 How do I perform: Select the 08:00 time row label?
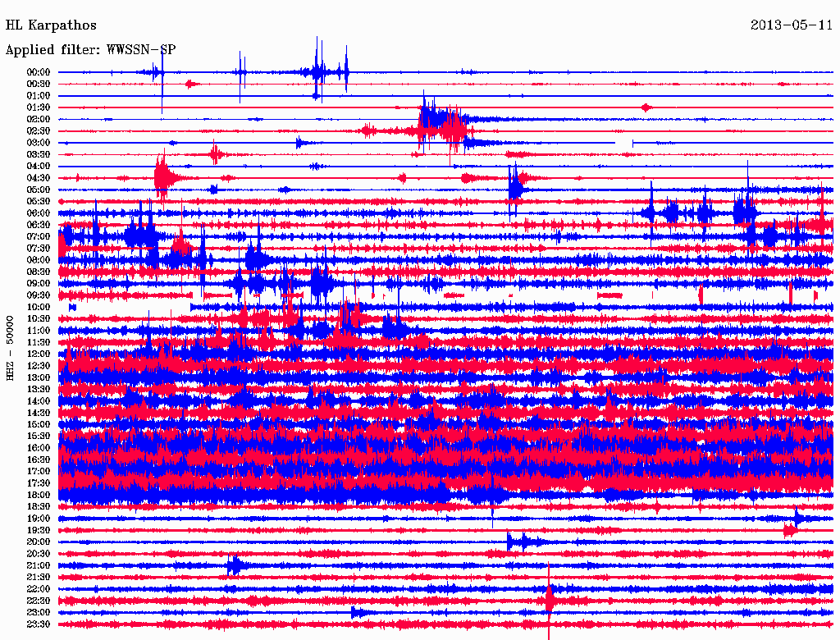(x=39, y=260)
